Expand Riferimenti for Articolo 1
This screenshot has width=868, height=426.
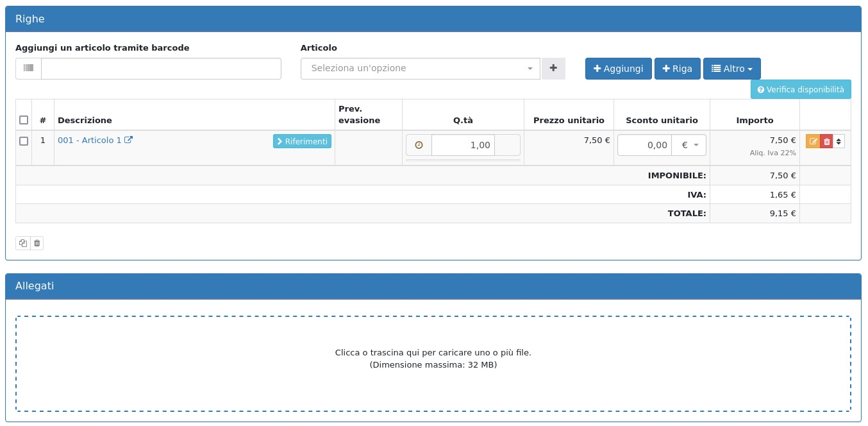pyautogui.click(x=302, y=141)
